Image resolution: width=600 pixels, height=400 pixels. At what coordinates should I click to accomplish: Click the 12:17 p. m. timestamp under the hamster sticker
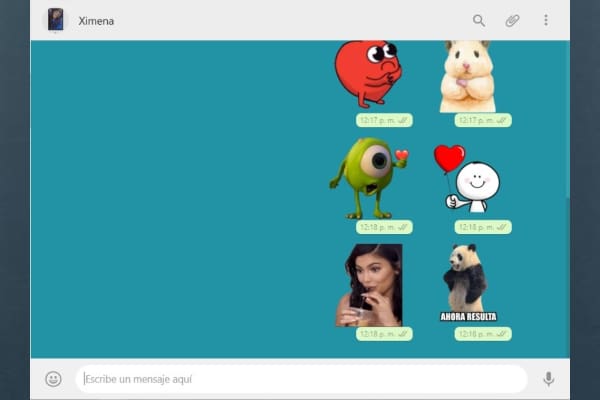point(483,121)
